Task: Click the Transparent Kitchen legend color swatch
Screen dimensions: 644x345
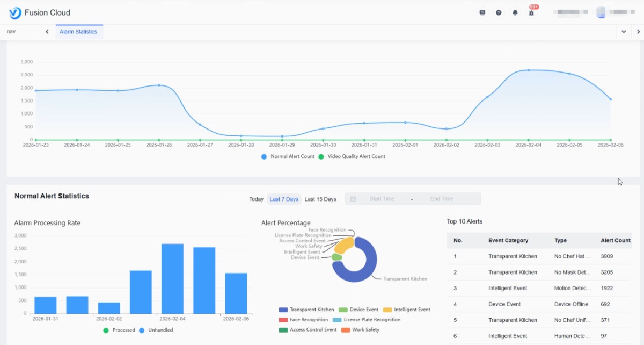Action: (x=283, y=310)
